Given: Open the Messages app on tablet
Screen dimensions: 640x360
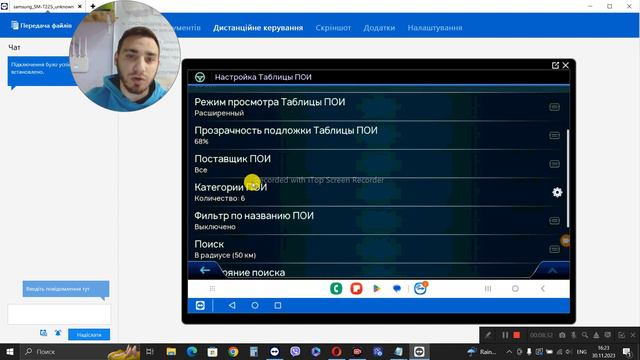Looking at the screenshot, I should [397, 289].
